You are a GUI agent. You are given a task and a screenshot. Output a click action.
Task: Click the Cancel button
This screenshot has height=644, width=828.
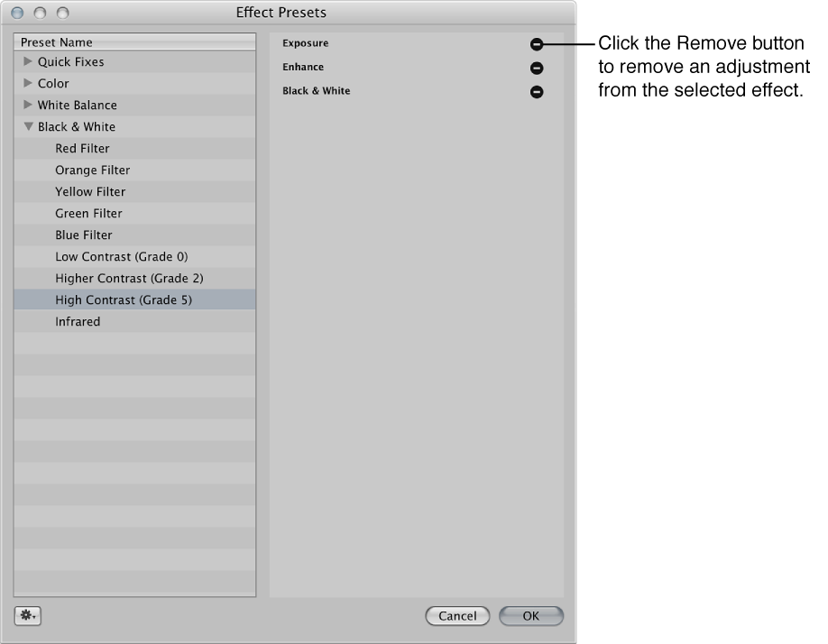pyautogui.click(x=457, y=616)
